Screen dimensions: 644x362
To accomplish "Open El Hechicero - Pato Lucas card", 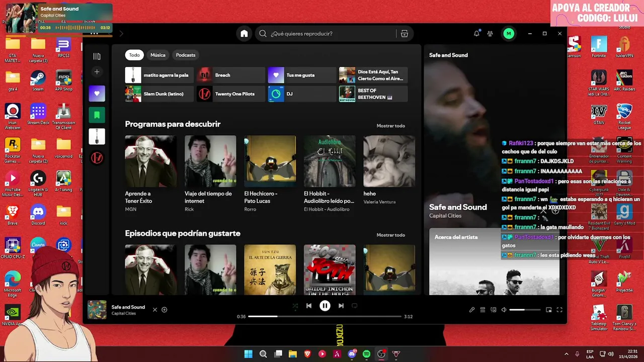I will pos(270,173).
